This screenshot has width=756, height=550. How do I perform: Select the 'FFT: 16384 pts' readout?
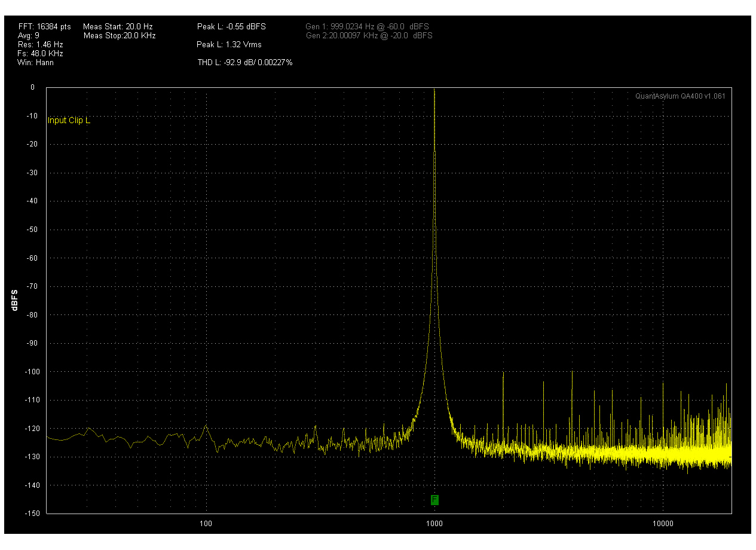tap(45, 27)
